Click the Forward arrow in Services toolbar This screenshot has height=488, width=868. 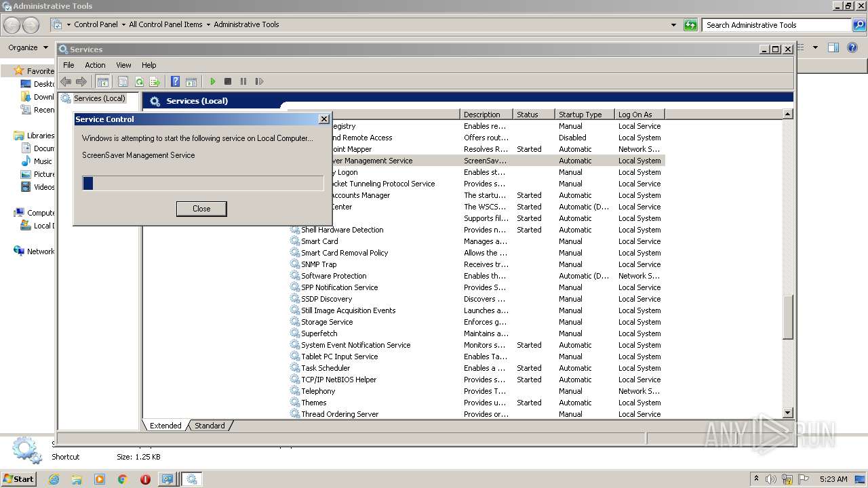pyautogui.click(x=81, y=81)
